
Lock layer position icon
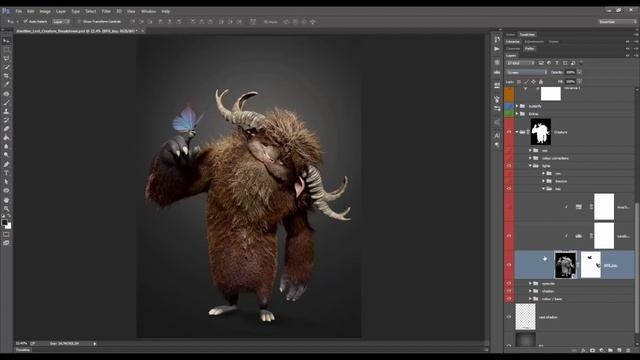pyautogui.click(x=533, y=82)
